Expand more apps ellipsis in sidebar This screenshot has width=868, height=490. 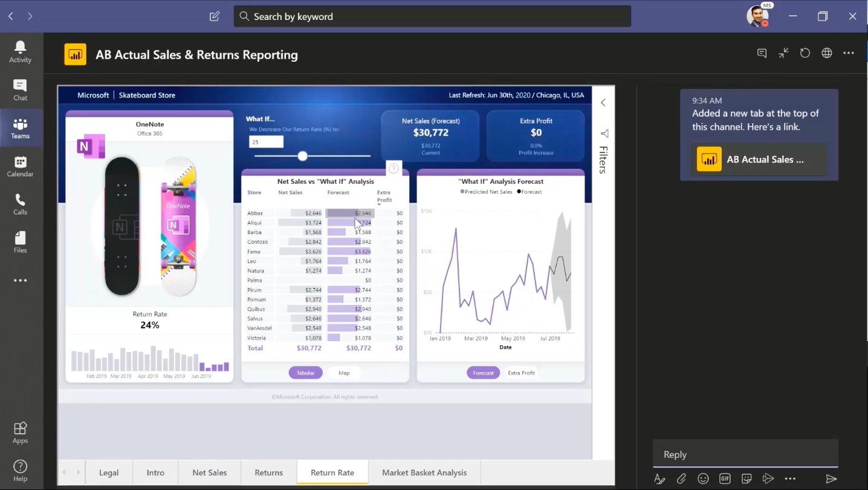20,281
